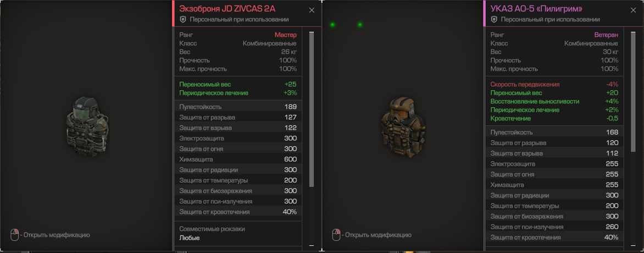This screenshot has width=644, height=253.
Task: Open modification for the Пилигрим armor
Action: click(378, 235)
